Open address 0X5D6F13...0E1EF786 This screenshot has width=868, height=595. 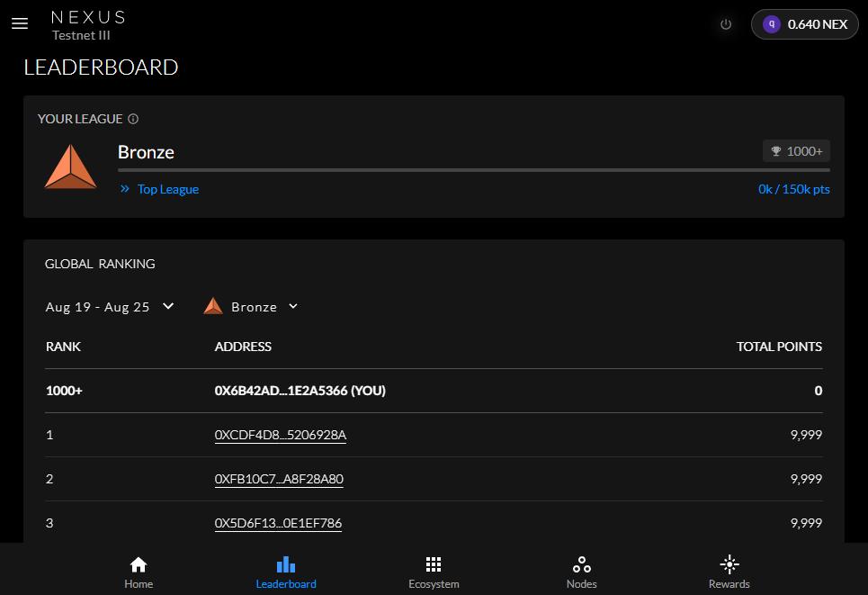coord(278,523)
